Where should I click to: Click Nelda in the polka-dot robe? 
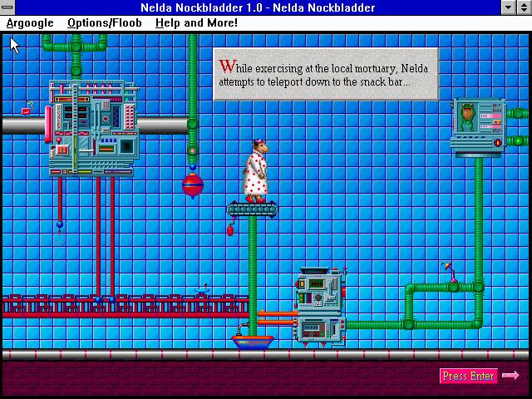[x=257, y=171]
